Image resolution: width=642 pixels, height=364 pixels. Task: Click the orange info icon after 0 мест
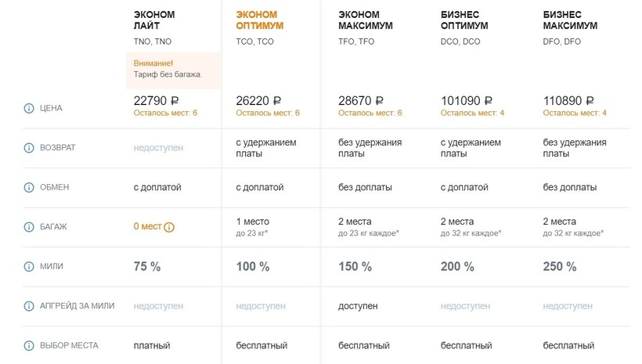169,227
